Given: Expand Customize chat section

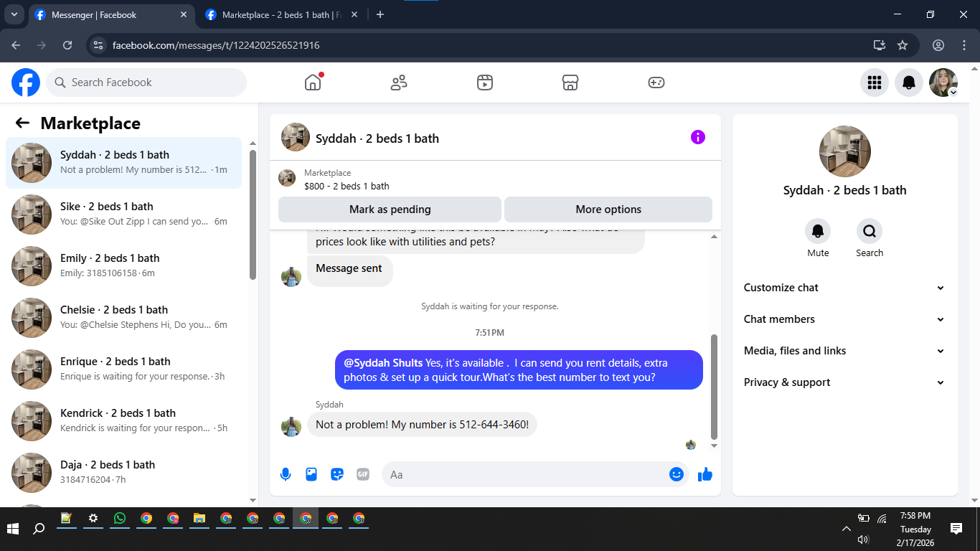Looking at the screenshot, I should [x=844, y=288].
